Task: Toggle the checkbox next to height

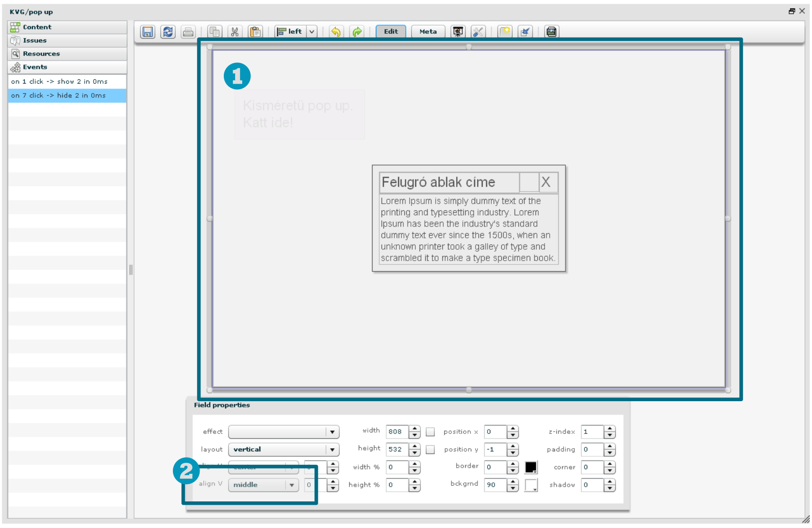Action: 430,449
